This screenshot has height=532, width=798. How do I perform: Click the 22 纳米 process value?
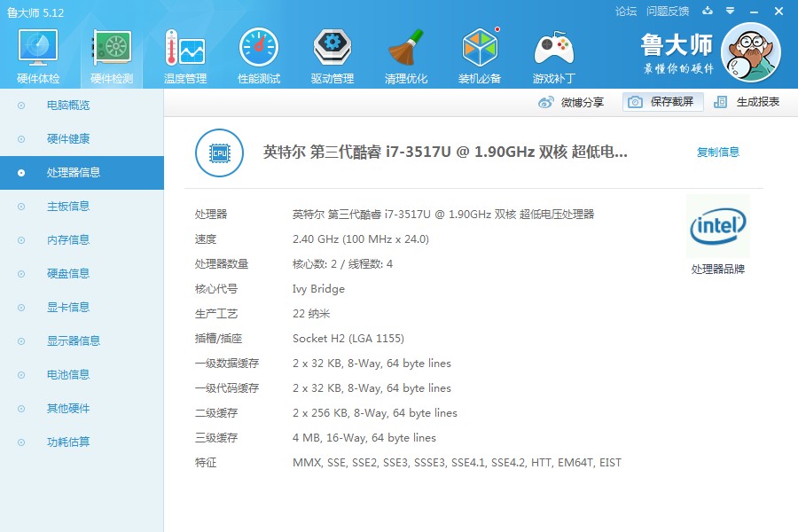click(x=311, y=314)
